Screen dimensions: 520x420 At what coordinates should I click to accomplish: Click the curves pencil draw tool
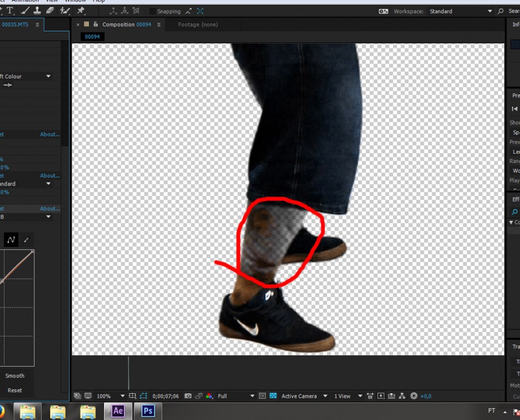26,240
